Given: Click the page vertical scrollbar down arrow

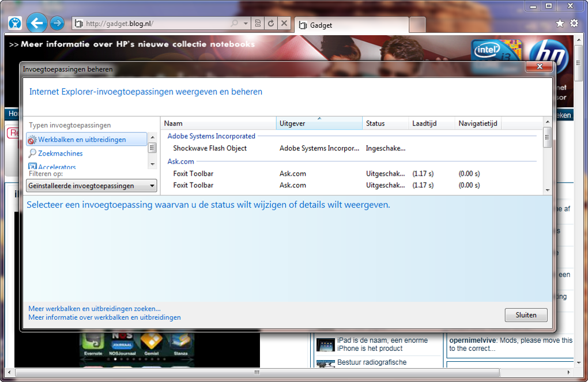Looking at the screenshot, I should 579,363.
